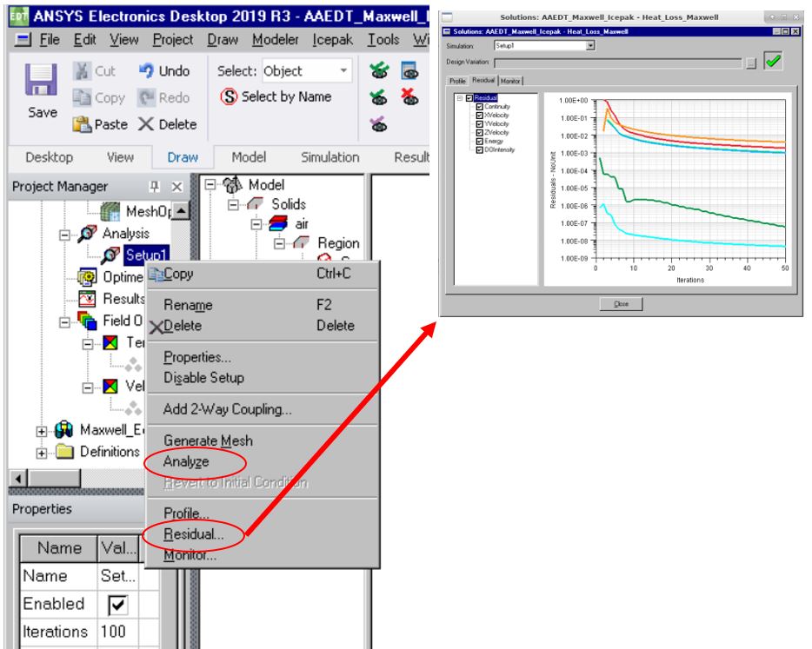Viewport: 812px width, 649px height.
Task: Click the single green check eye icon
Action: (378, 97)
